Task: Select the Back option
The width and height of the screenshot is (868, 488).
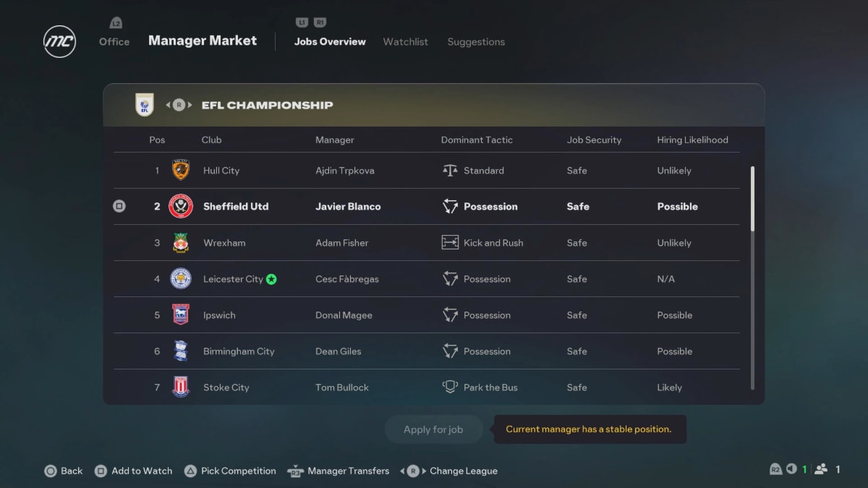Action: (64, 471)
